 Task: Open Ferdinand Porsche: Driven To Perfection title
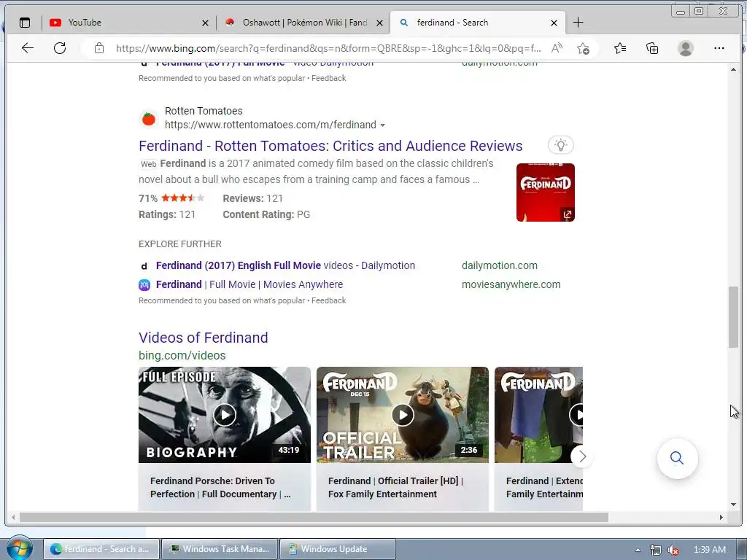pyautogui.click(x=220, y=488)
